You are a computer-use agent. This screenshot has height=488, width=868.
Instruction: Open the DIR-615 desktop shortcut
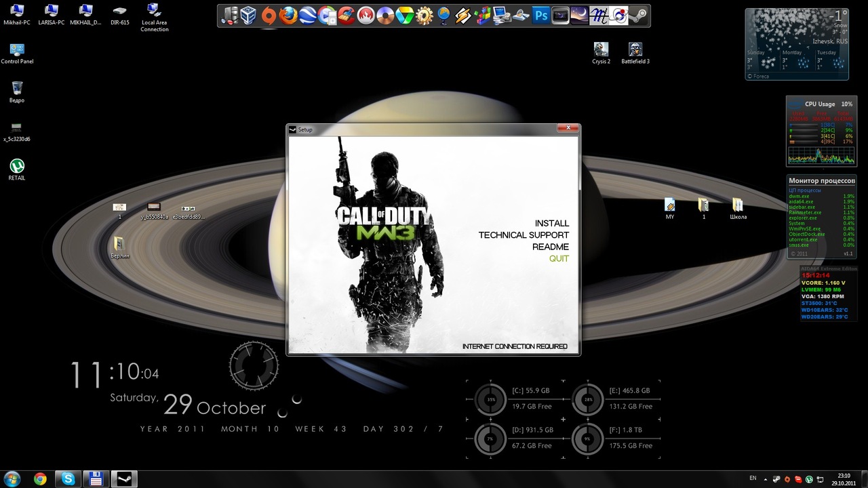pyautogui.click(x=120, y=14)
